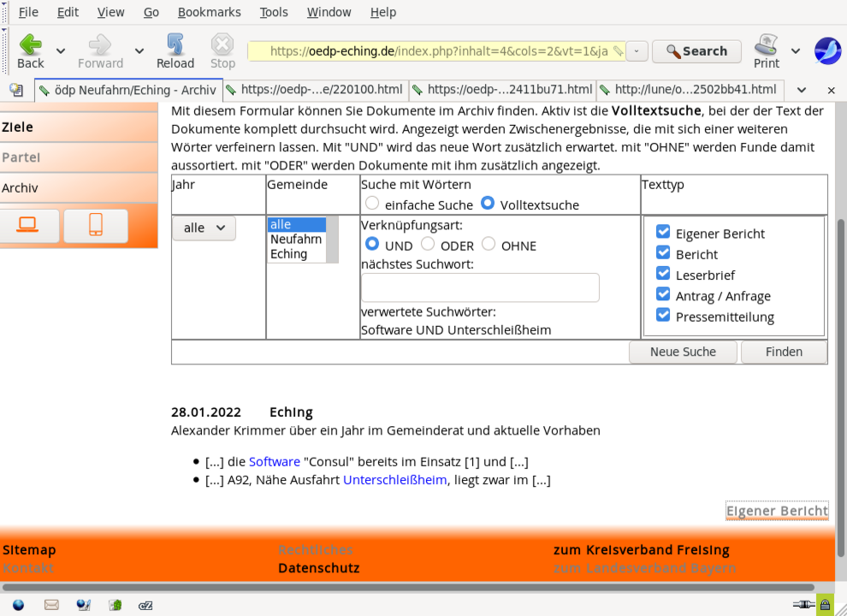Choose the einfache Suche radio option
The width and height of the screenshot is (847, 616).
pos(372,204)
